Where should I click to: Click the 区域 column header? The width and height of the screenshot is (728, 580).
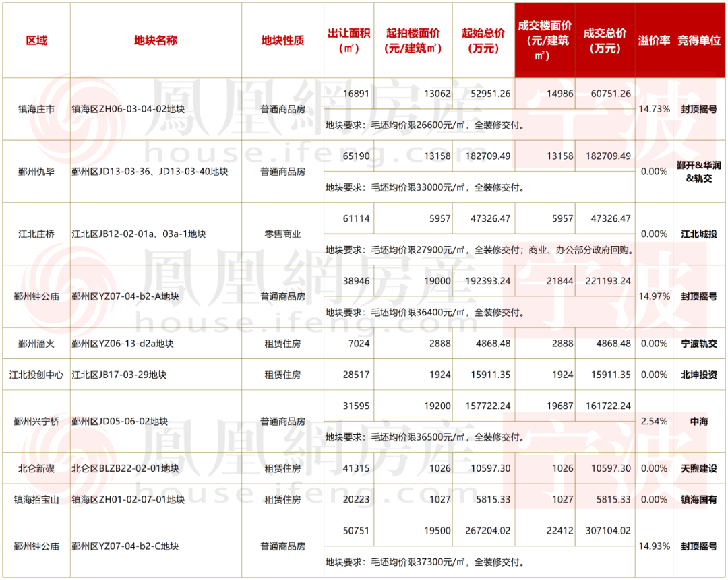coord(36,41)
